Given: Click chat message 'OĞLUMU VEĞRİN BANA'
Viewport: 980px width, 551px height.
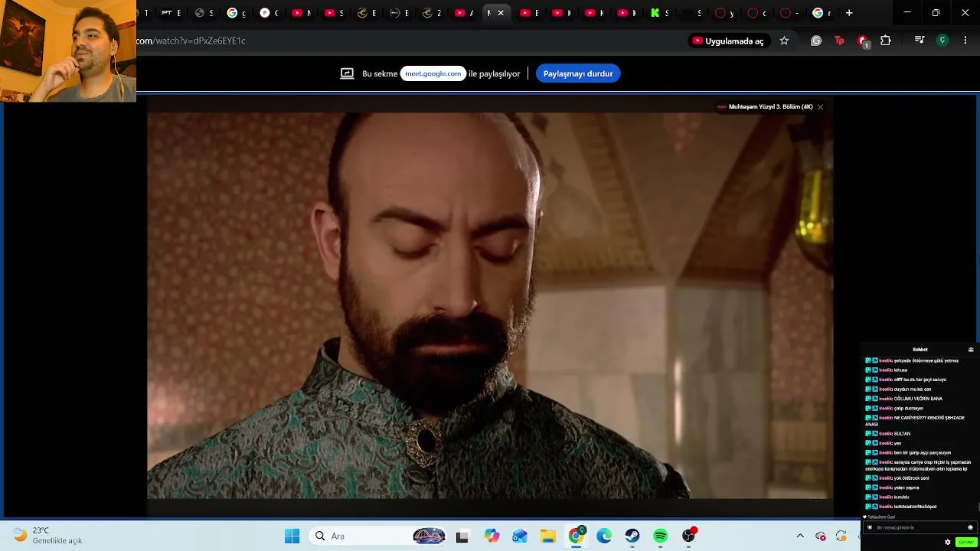Looking at the screenshot, I should coord(918,399).
